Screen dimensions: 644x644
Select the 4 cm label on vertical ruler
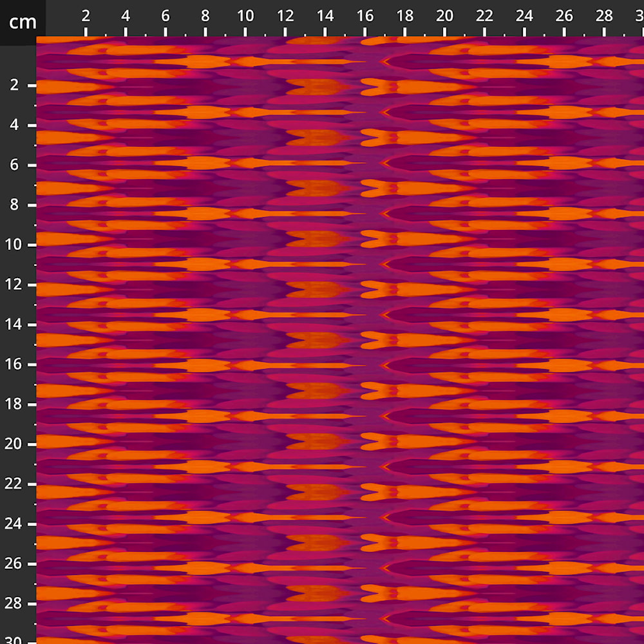point(14,125)
